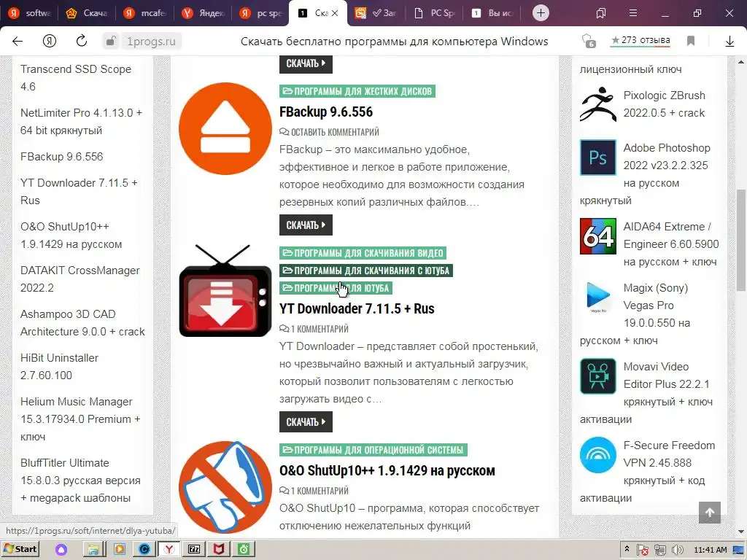Click the 1progs.ru address field
Screen dimensions: 747x560
tap(151, 42)
